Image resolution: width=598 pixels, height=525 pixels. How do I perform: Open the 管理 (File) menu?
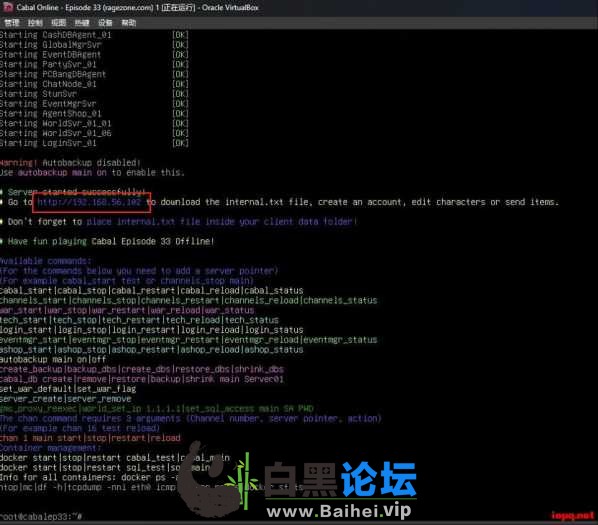(11, 23)
